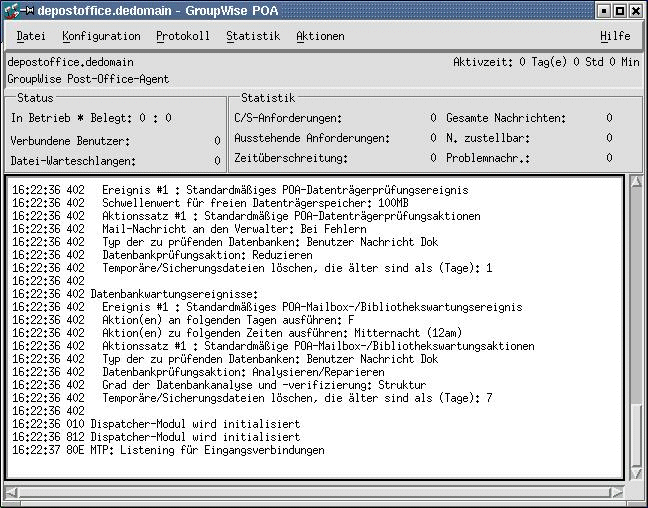Click 'GroupWise Post-Office-Agent' label
The image size is (648, 508).
88,79
